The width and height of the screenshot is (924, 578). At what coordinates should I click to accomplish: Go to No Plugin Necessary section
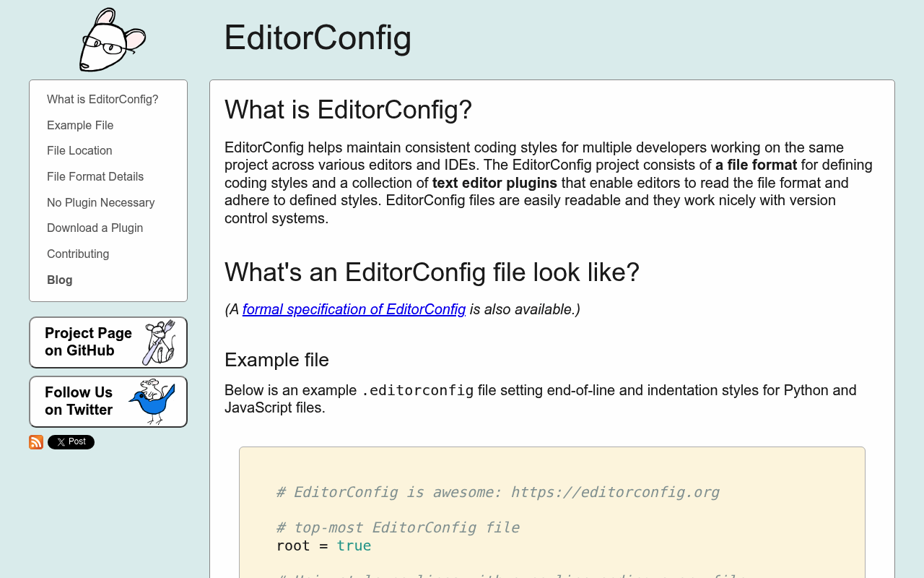pyautogui.click(x=100, y=203)
